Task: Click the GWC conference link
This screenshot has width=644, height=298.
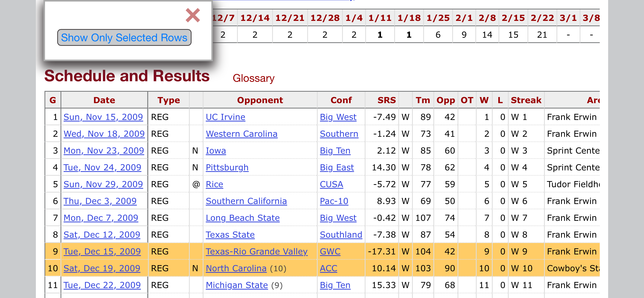Action: (330, 251)
